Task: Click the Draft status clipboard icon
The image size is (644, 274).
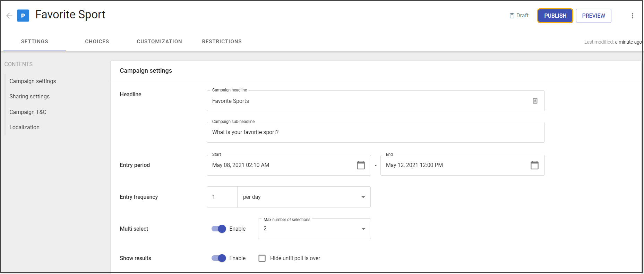Action: tap(512, 16)
